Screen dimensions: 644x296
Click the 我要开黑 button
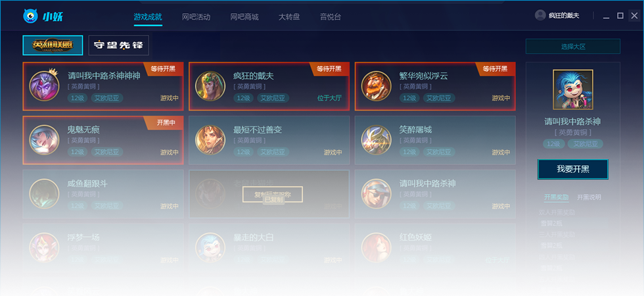(x=573, y=170)
